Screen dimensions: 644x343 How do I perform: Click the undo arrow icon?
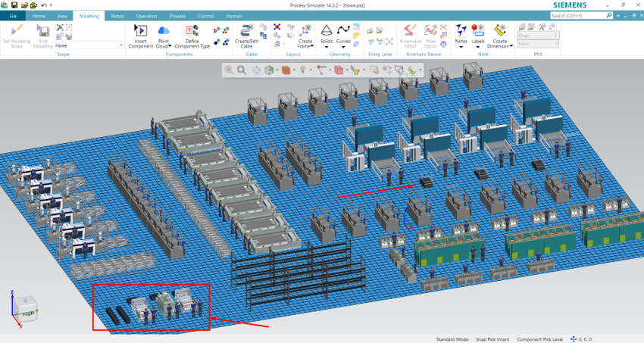tap(44, 5)
